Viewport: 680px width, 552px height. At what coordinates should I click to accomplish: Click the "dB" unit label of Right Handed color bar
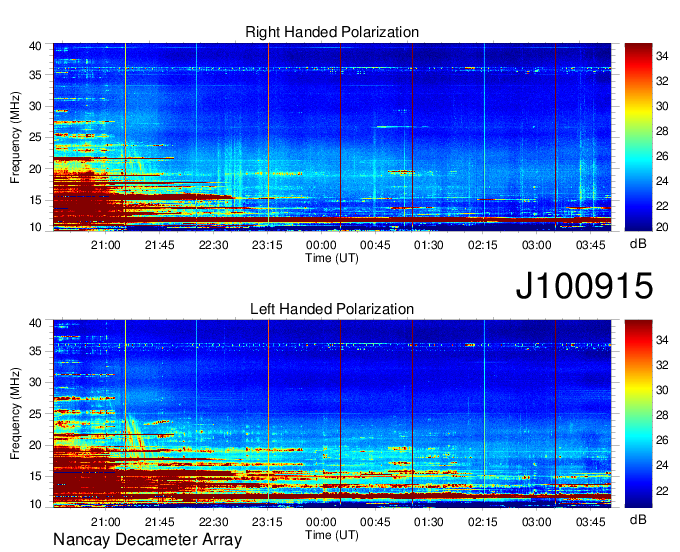click(x=638, y=244)
